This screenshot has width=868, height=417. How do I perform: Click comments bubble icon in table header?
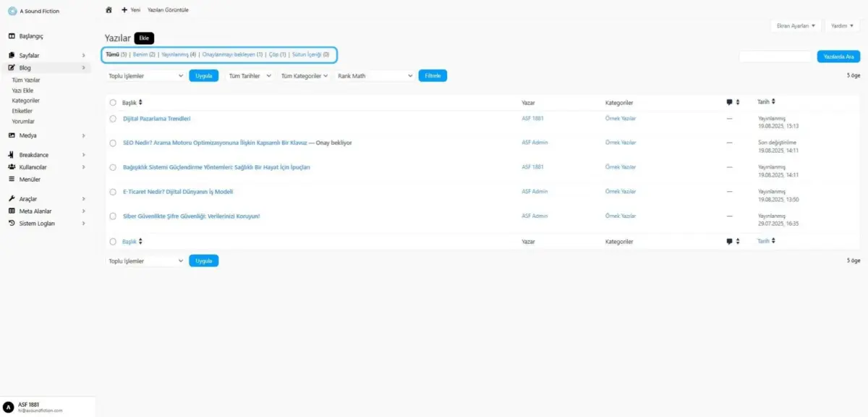point(729,102)
